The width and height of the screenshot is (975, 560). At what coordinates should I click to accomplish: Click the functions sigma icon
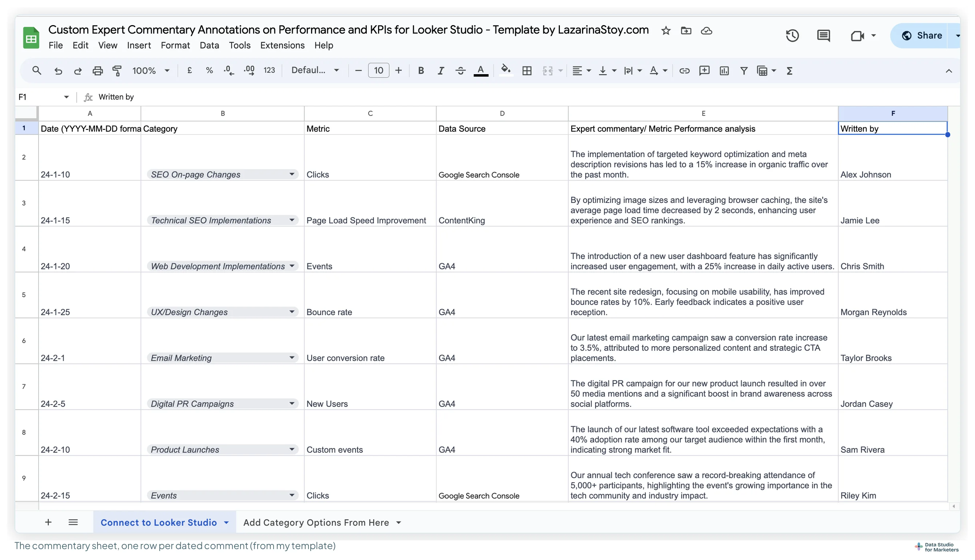[x=789, y=71]
